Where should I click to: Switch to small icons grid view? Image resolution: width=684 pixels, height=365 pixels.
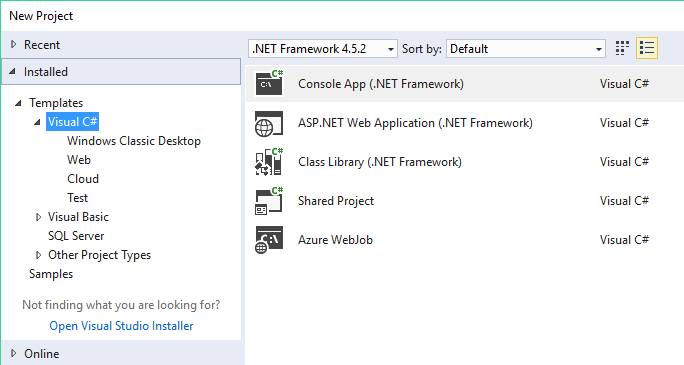click(x=622, y=48)
